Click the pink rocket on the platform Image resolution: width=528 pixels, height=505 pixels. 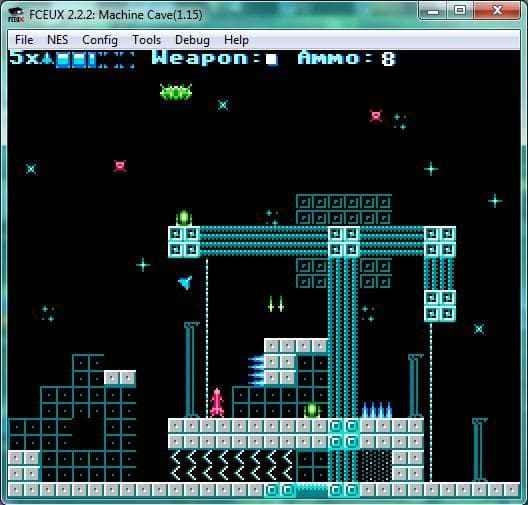tap(217, 403)
